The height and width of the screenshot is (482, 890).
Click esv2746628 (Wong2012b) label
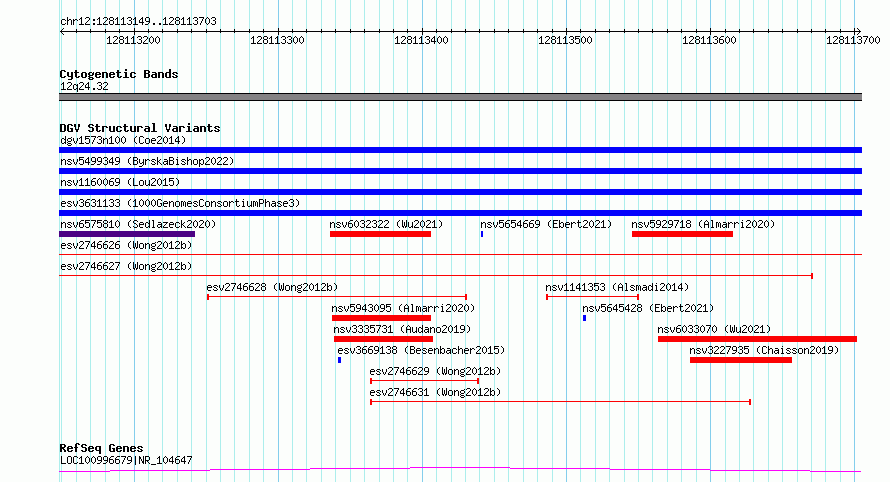pos(272,287)
